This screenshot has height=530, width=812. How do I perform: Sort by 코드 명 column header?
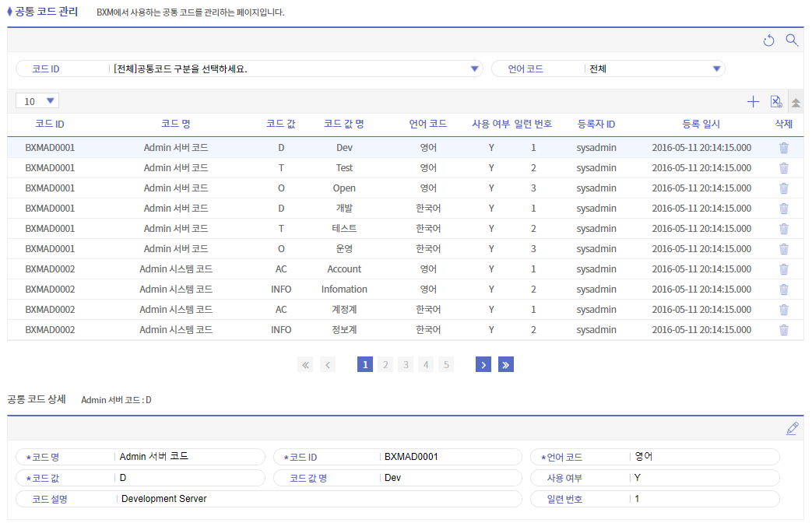point(175,125)
